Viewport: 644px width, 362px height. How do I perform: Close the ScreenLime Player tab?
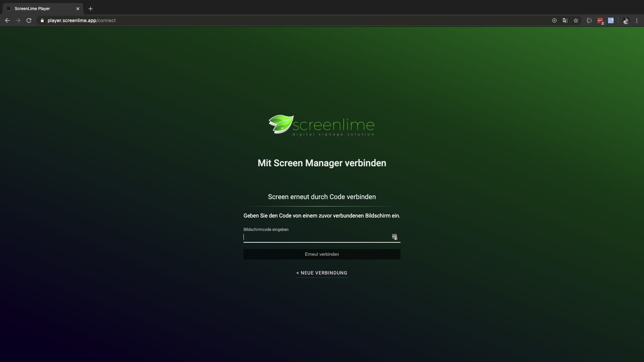point(78,9)
